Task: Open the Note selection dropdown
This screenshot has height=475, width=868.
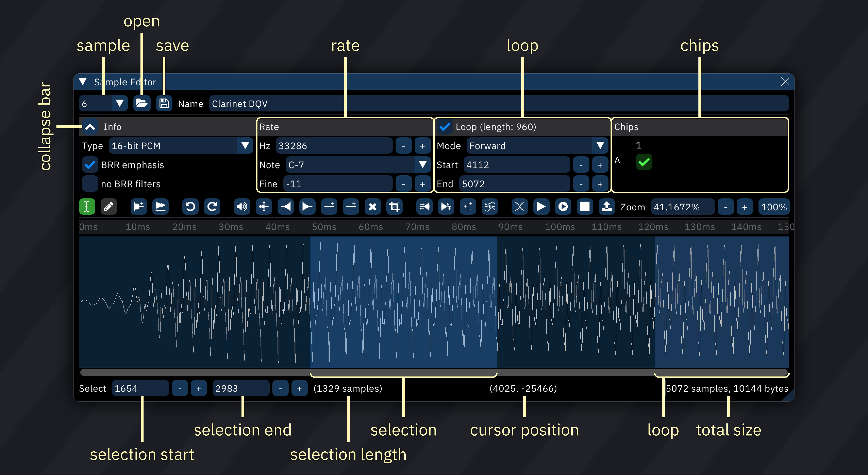Action: pyautogui.click(x=423, y=165)
